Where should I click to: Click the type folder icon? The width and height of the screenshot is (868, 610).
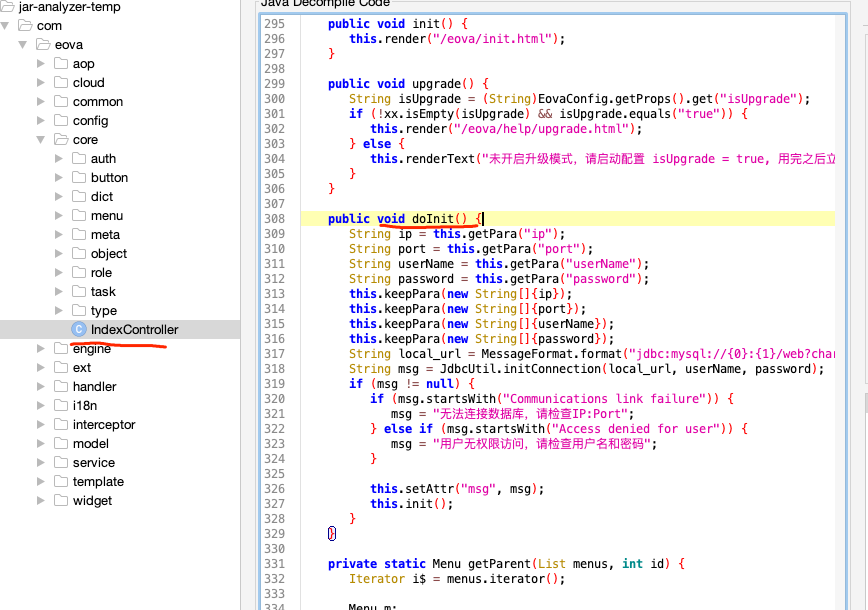coord(79,310)
